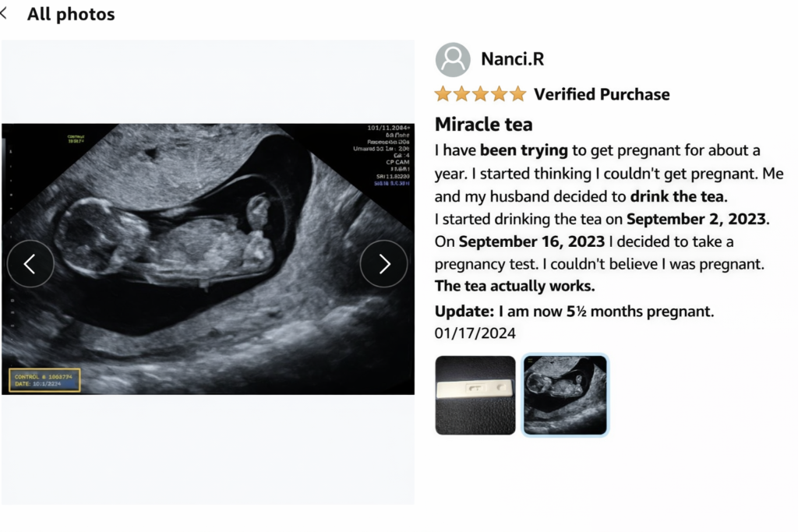Screen dimensions: 798x532
Task: Click the Verified Purchase label
Action: click(602, 94)
